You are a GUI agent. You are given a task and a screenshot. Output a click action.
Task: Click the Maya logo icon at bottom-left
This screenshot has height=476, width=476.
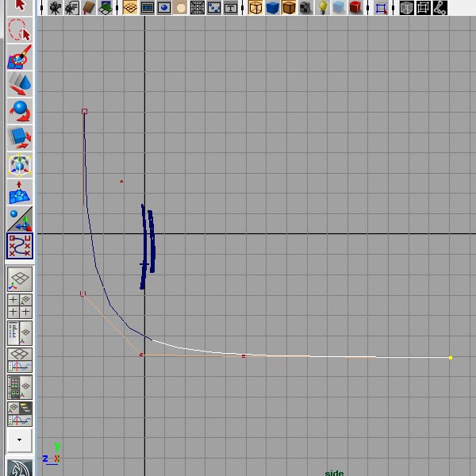20,468
